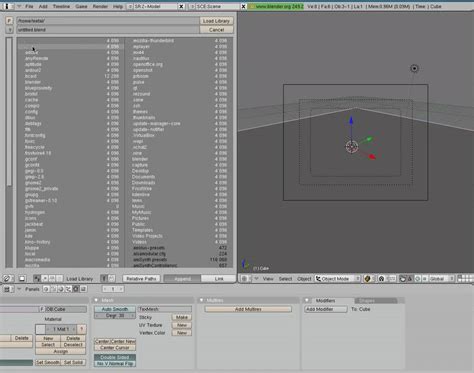Open the 3D viewport Object menu

[304, 279]
